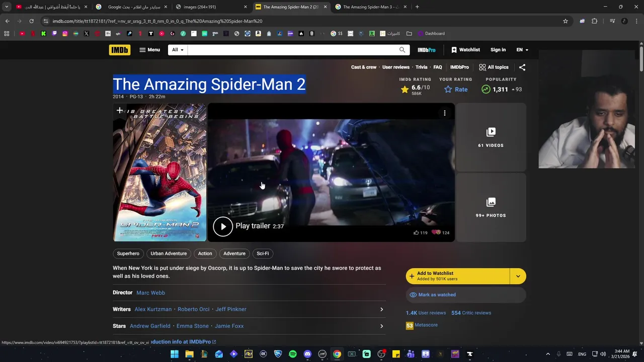Open Cast & crew page

pos(364,67)
